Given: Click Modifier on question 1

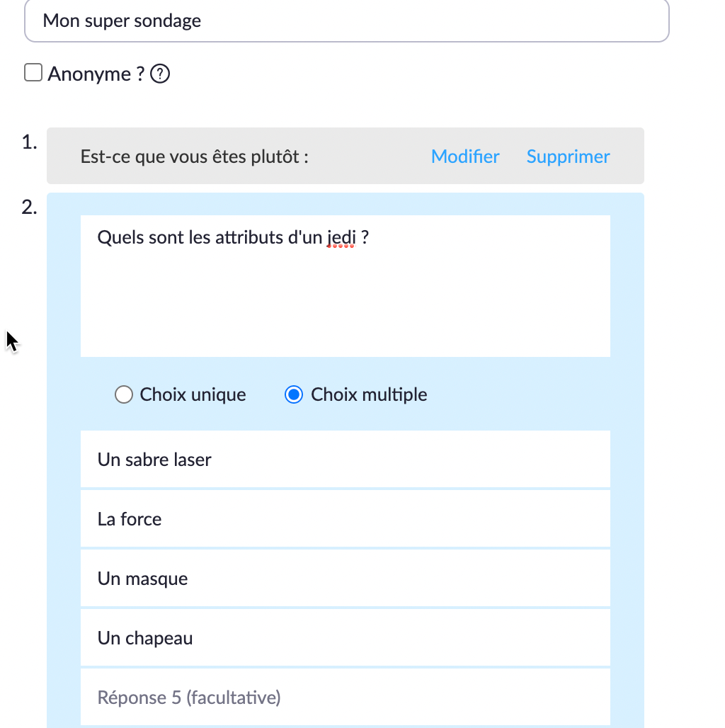Looking at the screenshot, I should click(x=465, y=157).
